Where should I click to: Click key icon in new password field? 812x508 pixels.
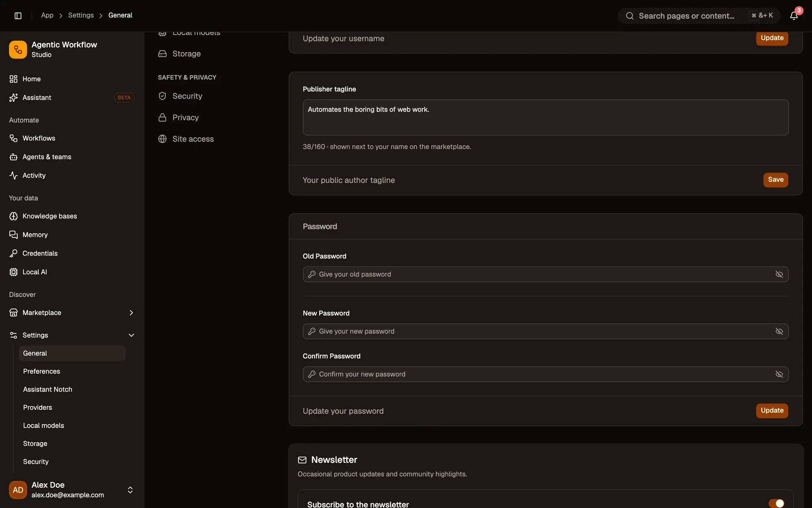pyautogui.click(x=312, y=331)
